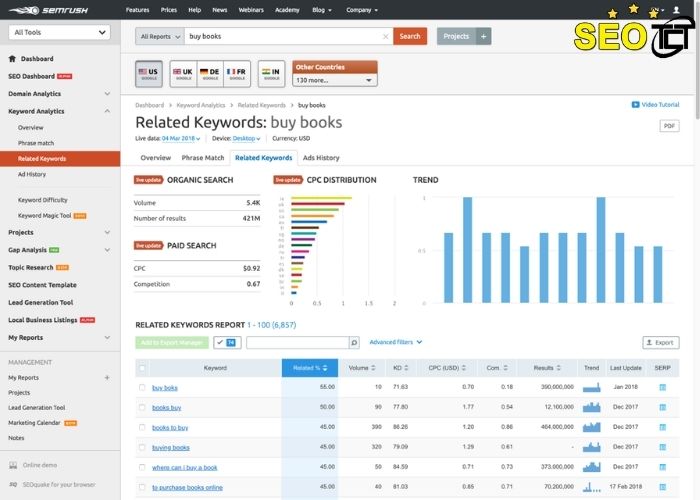Viewport: 700px width, 500px height.
Task: Expand Gap Analysis section
Action: tap(107, 250)
